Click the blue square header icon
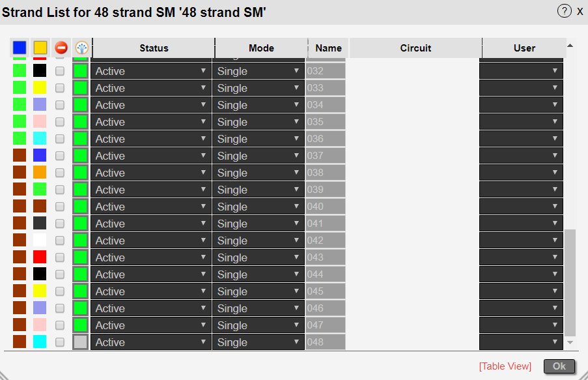This screenshot has width=588, height=380. (x=20, y=48)
